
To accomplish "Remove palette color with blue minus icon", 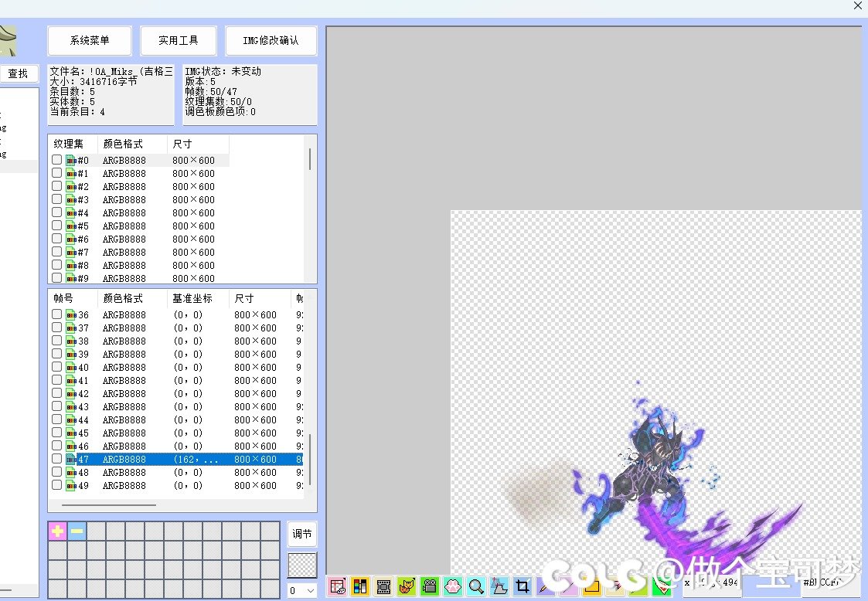I will click(77, 531).
